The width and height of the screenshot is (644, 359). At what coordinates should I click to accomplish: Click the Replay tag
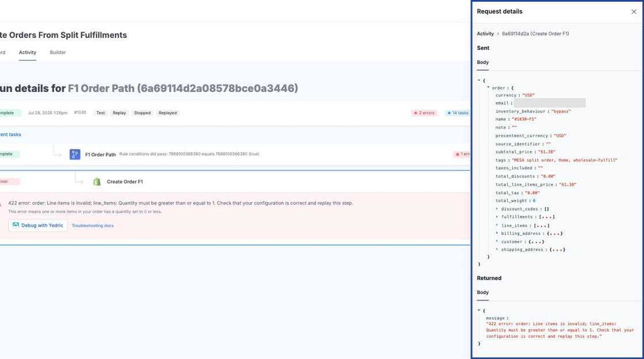tap(119, 113)
